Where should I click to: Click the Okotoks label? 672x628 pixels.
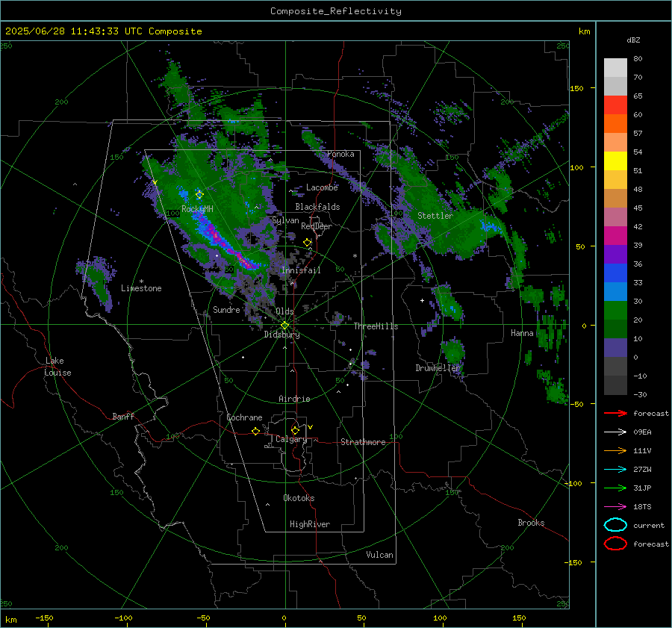[299, 498]
